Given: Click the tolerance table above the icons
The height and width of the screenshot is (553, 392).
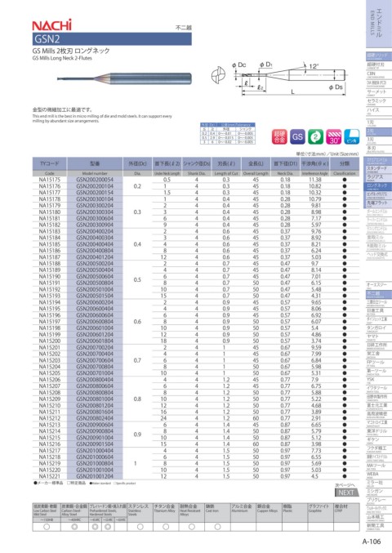Looking at the screenshot, I should point(227,133).
